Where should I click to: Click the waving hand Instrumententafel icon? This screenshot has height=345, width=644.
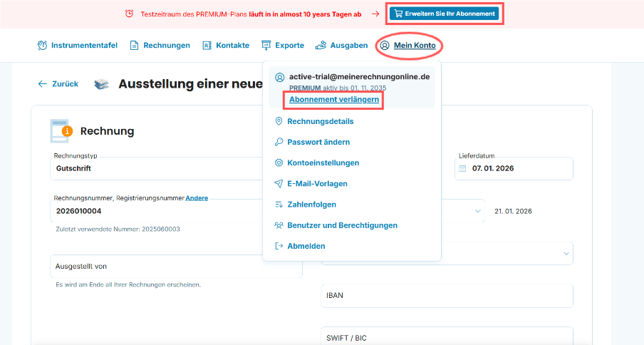(42, 45)
